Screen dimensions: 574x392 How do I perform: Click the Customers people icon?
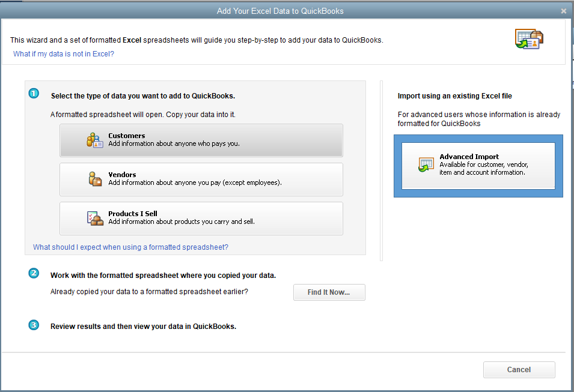coord(95,140)
